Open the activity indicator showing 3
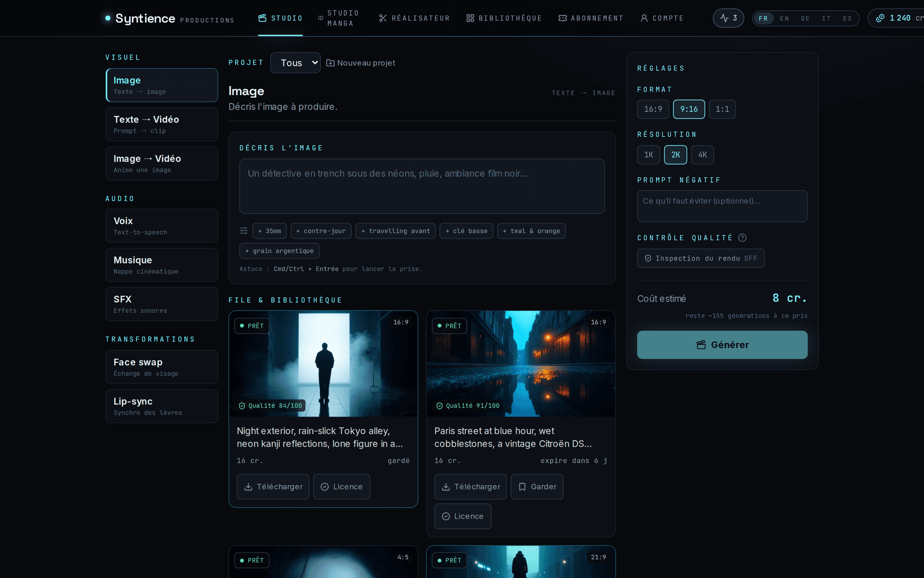Viewport: 924px width, 578px height. point(728,18)
